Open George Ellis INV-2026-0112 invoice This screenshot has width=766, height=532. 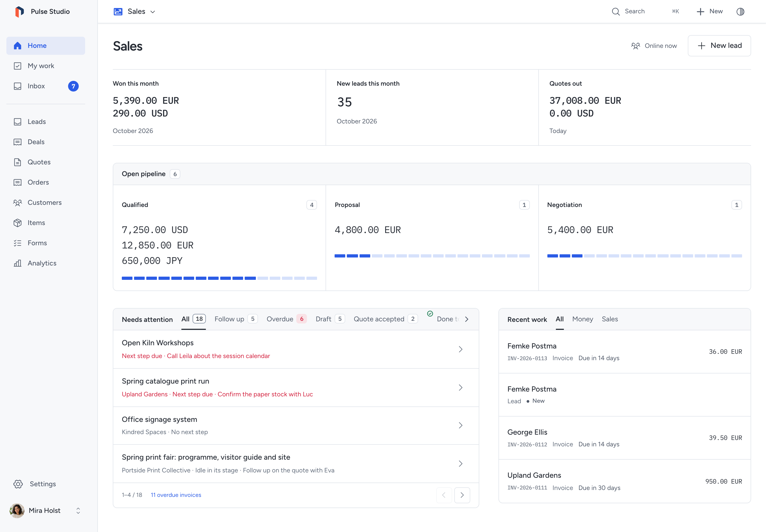pos(625,438)
